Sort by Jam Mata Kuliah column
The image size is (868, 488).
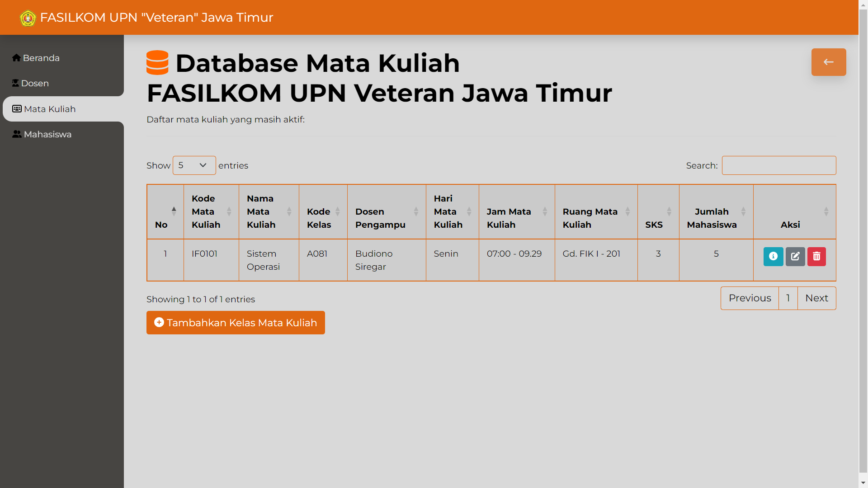pos(517,211)
